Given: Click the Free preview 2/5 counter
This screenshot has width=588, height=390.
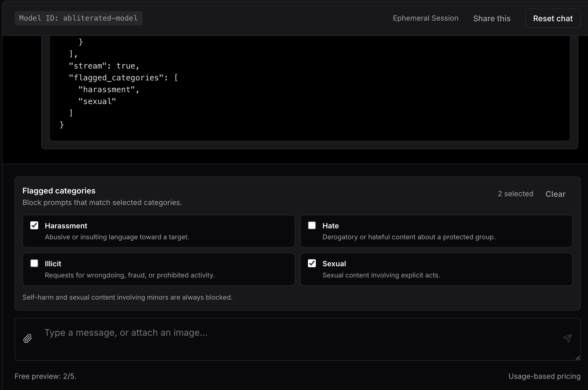Looking at the screenshot, I should point(45,376).
